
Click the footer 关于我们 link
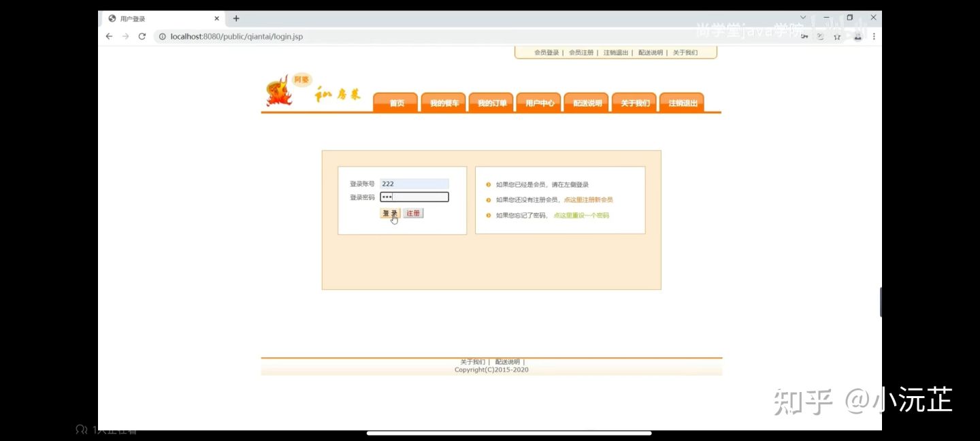[x=472, y=362]
